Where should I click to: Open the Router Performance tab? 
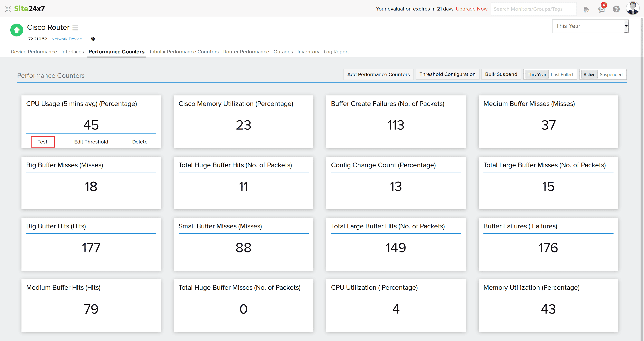pos(246,52)
